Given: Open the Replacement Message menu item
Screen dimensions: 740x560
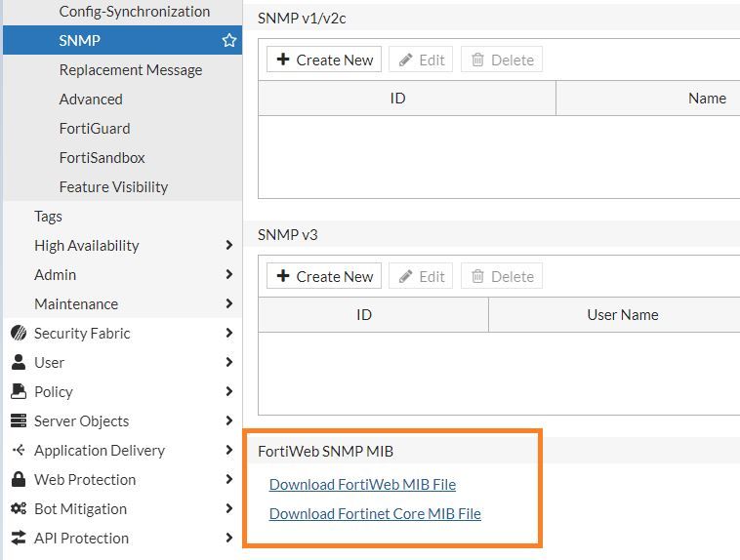Looking at the screenshot, I should (x=131, y=70).
